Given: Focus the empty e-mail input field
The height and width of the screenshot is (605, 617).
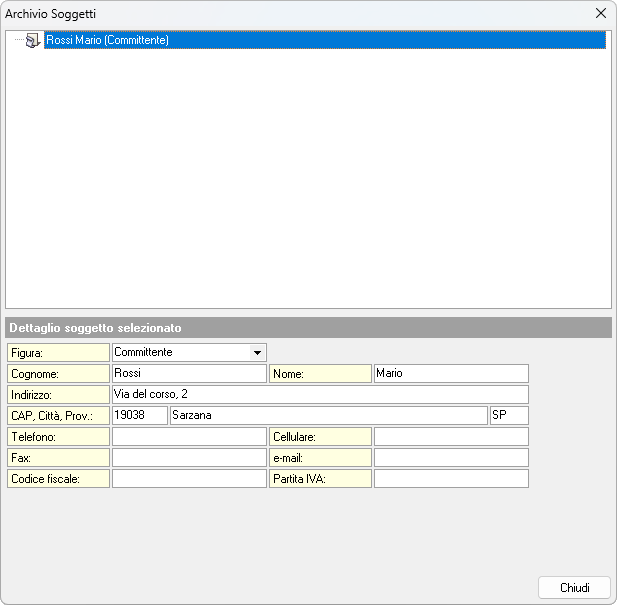Looking at the screenshot, I should (450, 457).
